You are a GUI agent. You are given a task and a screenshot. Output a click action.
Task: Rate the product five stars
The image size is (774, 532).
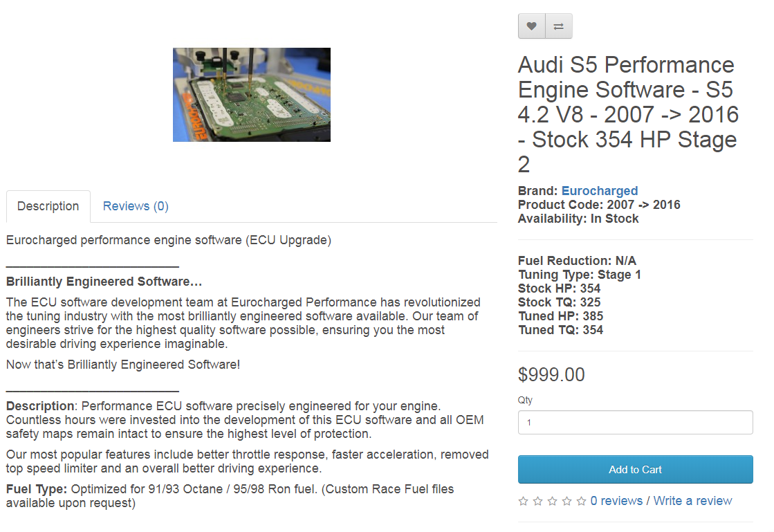point(581,500)
